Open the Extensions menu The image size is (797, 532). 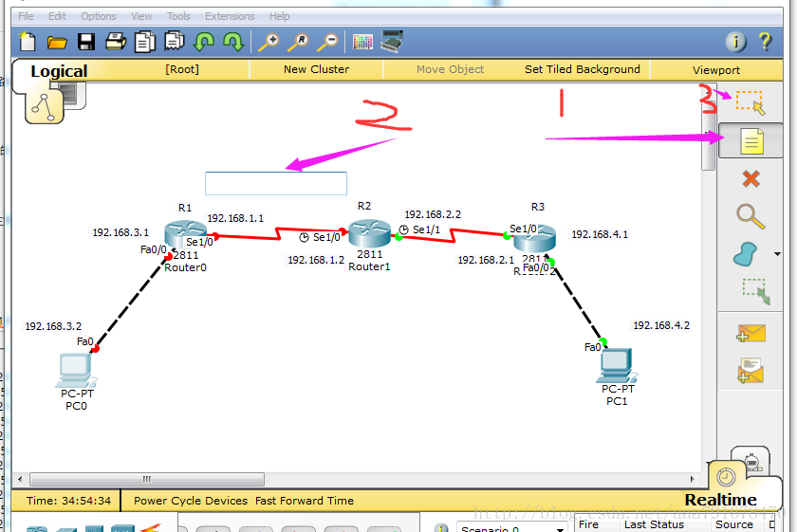tap(230, 16)
